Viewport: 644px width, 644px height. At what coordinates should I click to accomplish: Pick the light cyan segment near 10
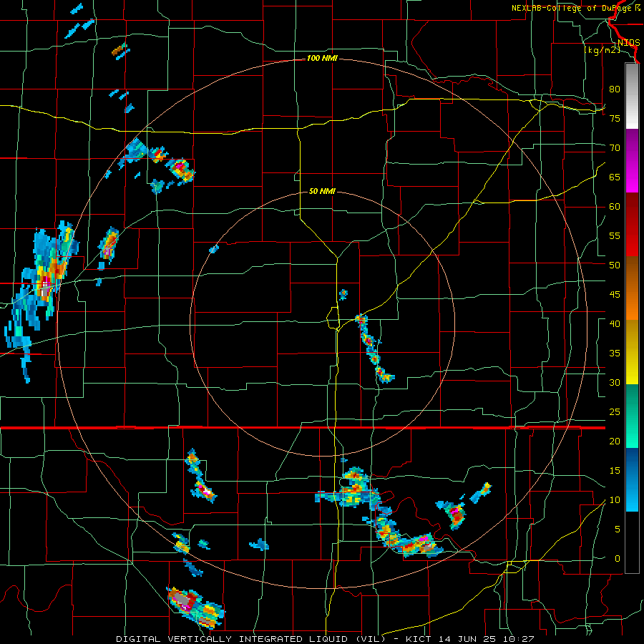click(x=632, y=500)
